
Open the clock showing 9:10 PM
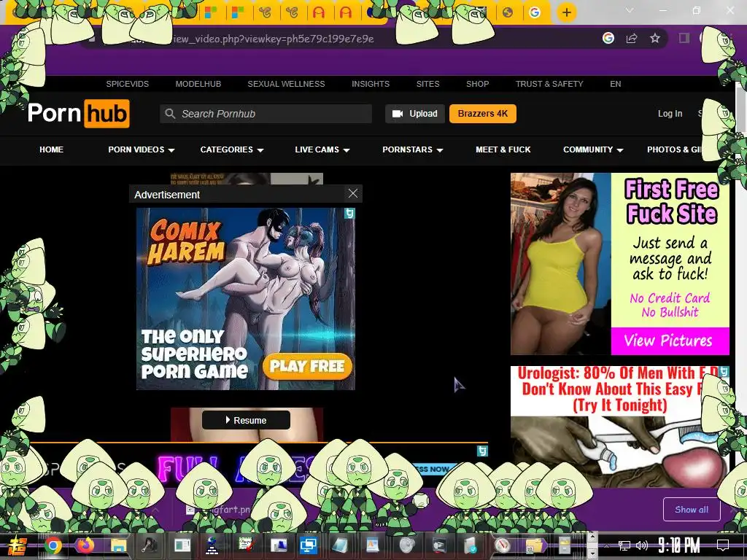point(679,545)
